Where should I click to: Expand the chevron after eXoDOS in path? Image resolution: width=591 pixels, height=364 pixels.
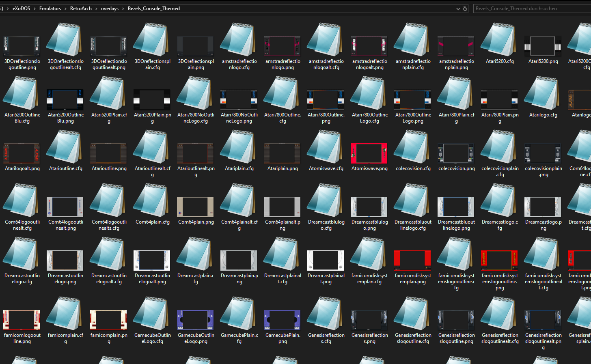(35, 9)
